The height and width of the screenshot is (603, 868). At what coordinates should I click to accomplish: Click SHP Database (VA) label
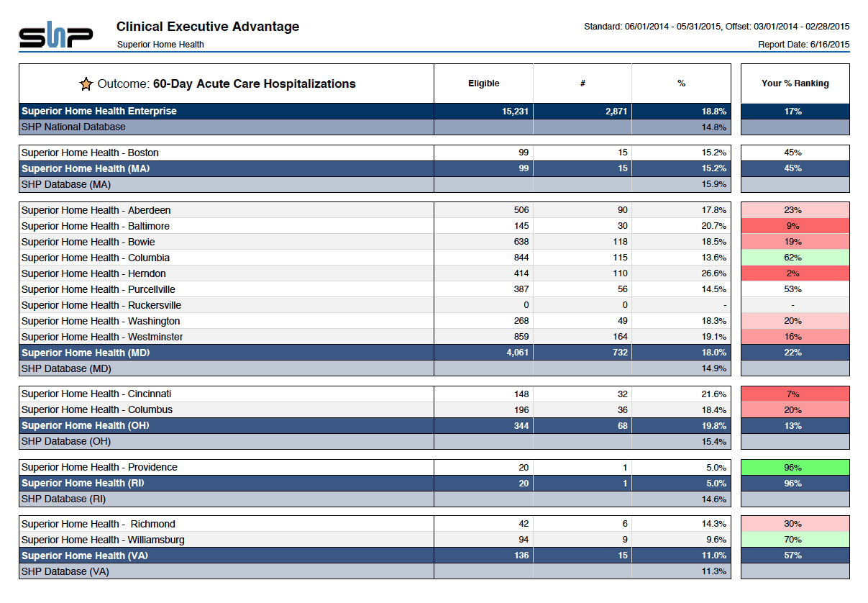(65, 572)
